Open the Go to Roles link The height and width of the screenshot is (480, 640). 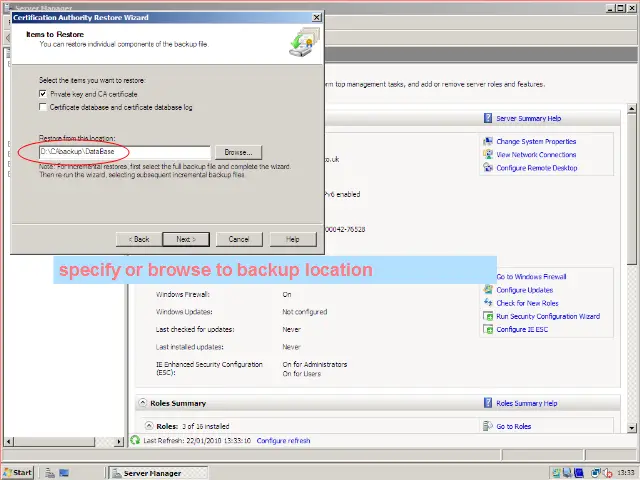click(x=513, y=426)
